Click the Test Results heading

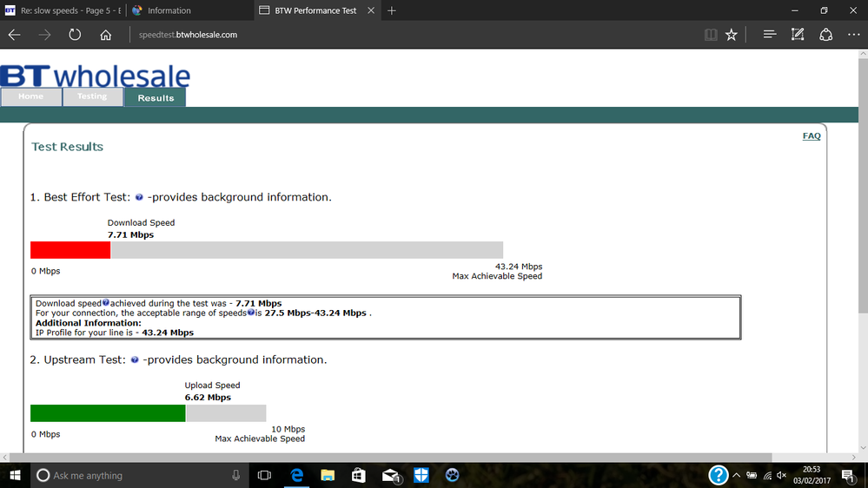[67, 147]
